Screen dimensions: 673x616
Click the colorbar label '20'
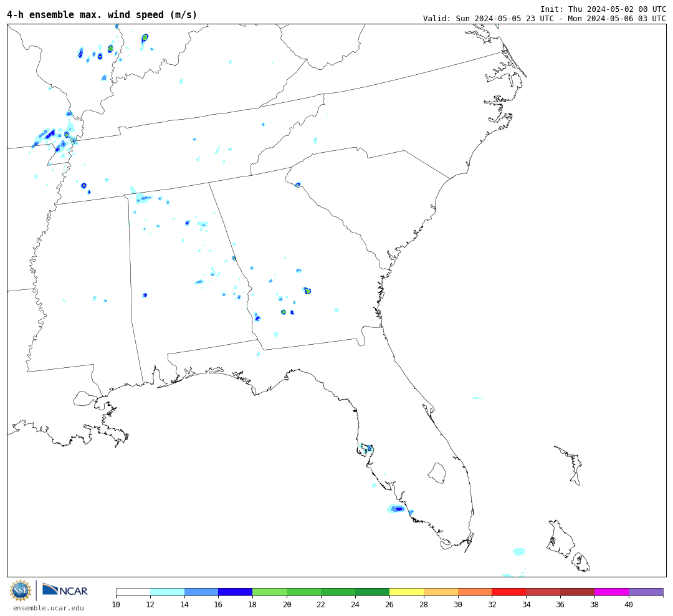coord(287,605)
